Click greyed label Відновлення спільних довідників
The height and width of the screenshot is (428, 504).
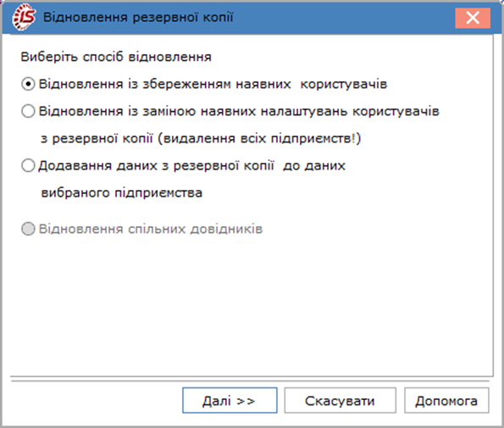151,229
